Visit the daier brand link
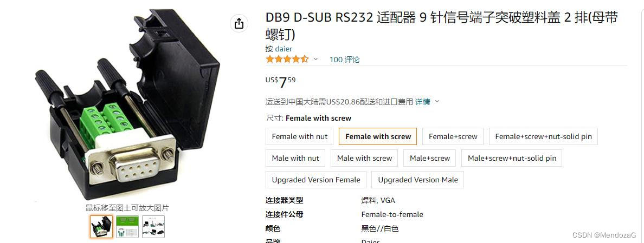This screenshot has width=644, height=243. [x=284, y=49]
